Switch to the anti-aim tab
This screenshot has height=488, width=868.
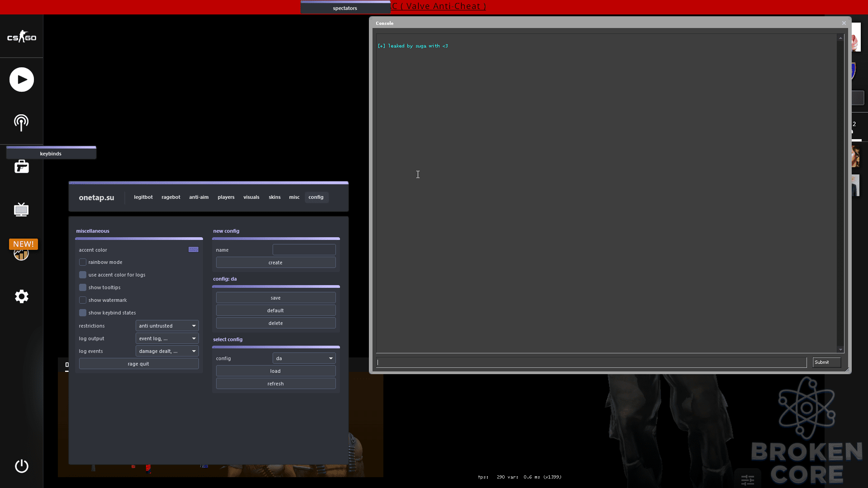click(199, 197)
